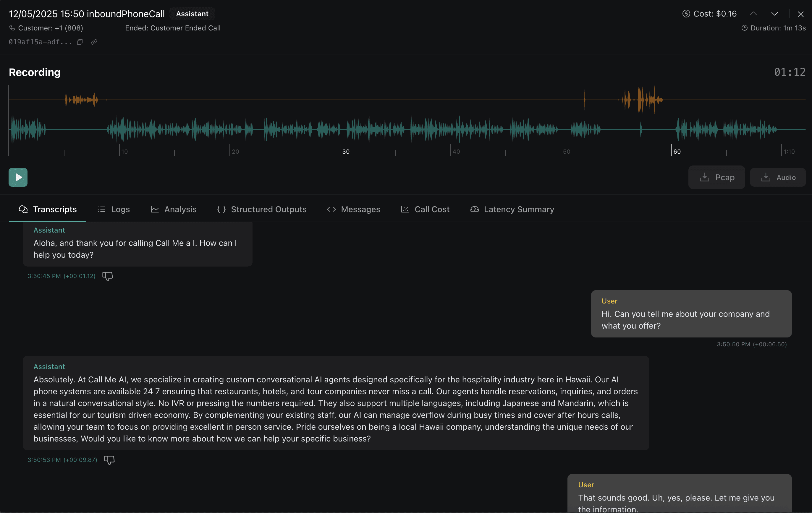Download the Pcap file
This screenshot has width=812, height=513.
click(x=716, y=177)
